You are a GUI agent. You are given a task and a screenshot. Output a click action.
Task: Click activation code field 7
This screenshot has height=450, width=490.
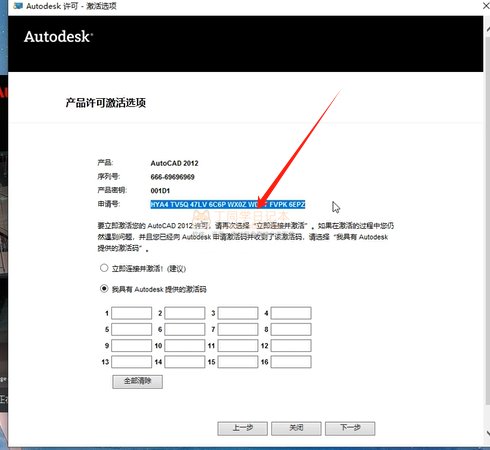[238, 329]
